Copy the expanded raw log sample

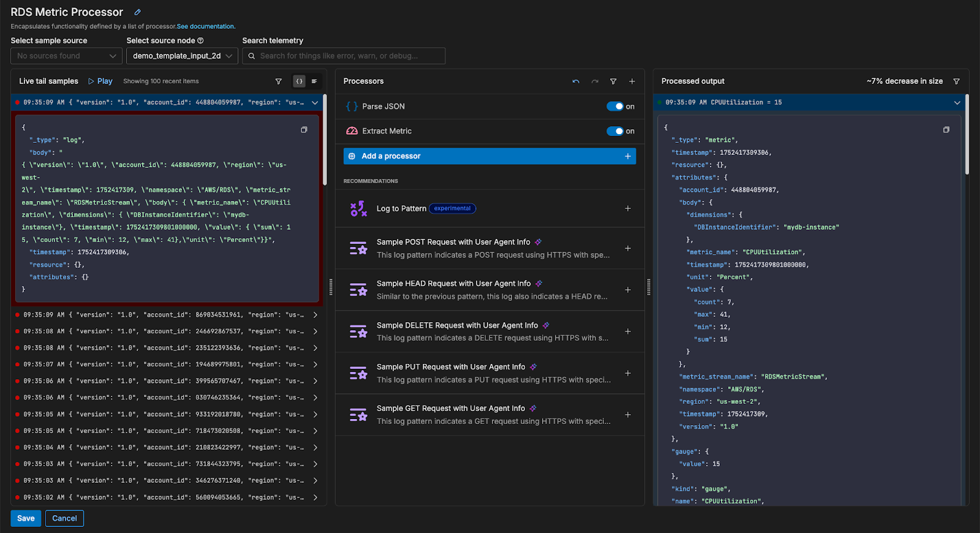pos(304,130)
